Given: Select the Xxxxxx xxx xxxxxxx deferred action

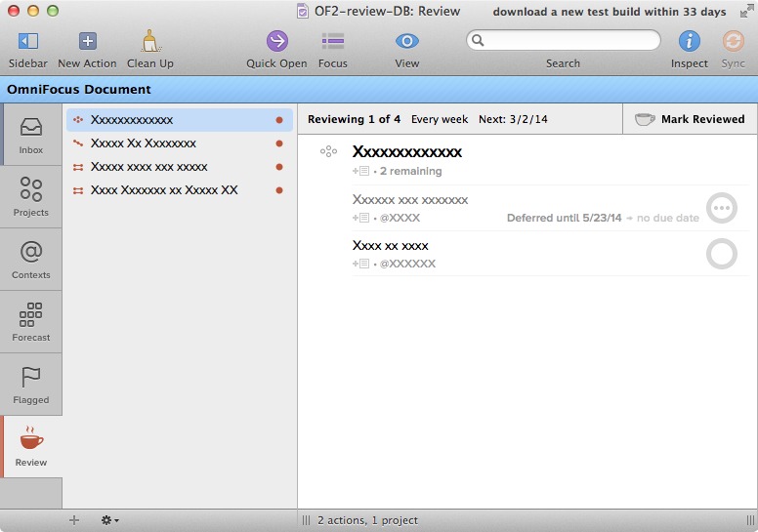Looking at the screenshot, I should (x=410, y=199).
